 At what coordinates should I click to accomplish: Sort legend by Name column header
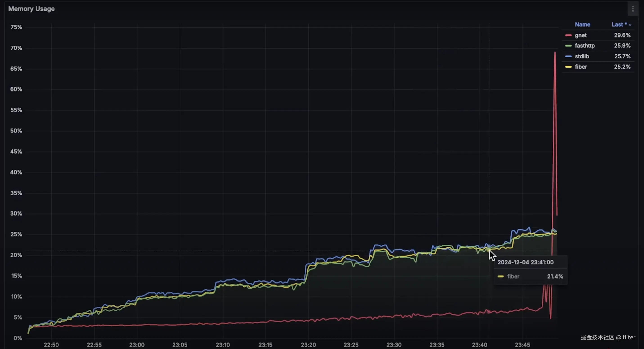(x=582, y=25)
